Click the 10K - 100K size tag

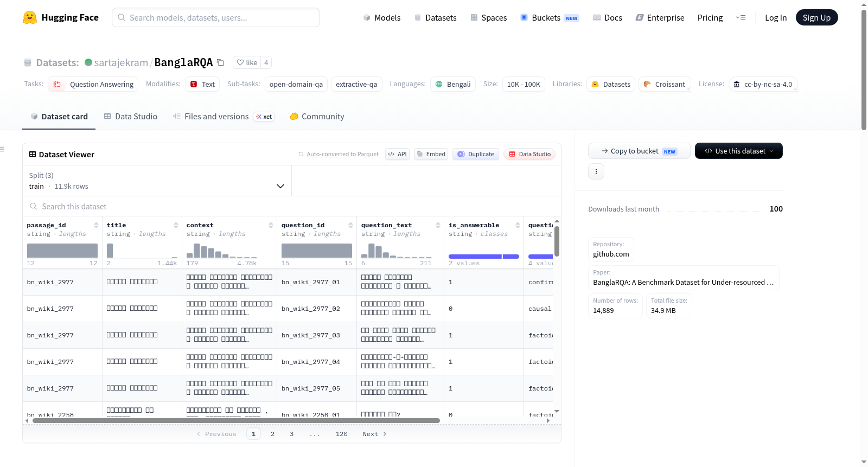pyautogui.click(x=524, y=84)
